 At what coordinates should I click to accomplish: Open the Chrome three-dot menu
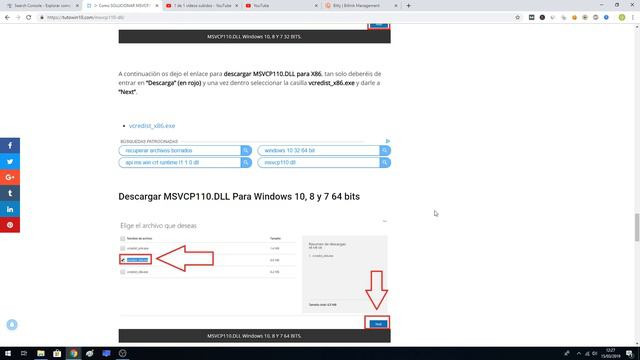click(633, 18)
